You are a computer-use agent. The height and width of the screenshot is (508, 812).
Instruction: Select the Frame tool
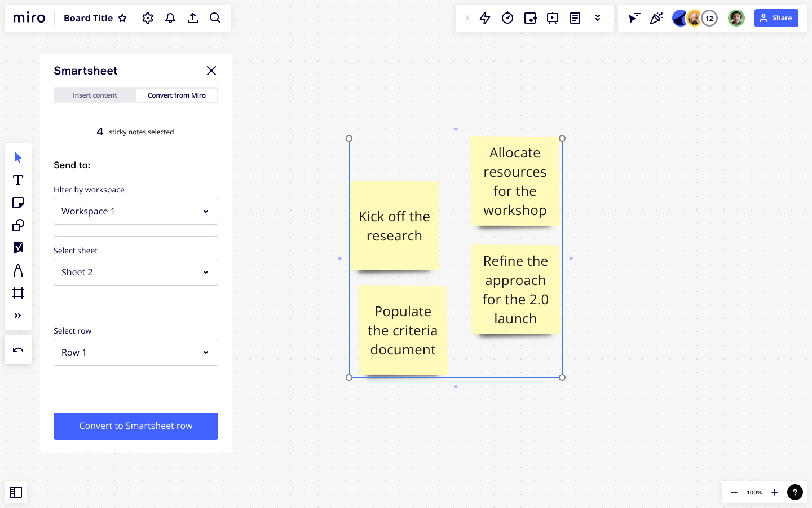tap(18, 293)
